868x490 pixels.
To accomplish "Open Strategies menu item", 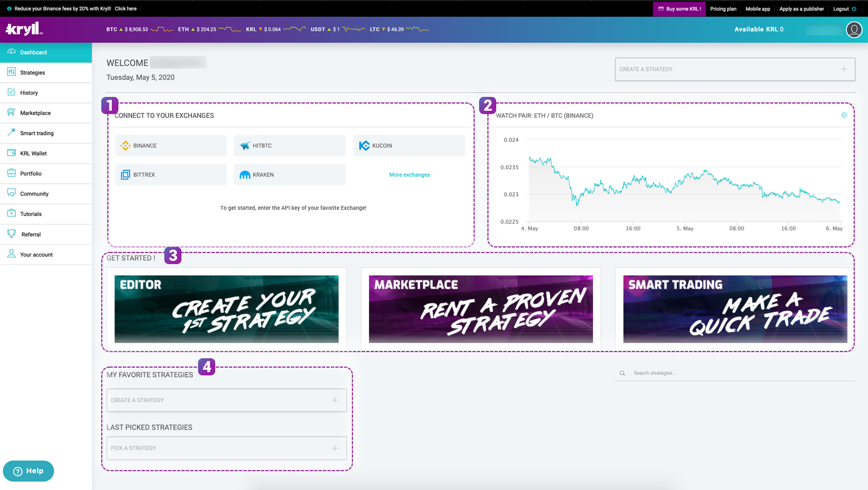I will pyautogui.click(x=46, y=73).
